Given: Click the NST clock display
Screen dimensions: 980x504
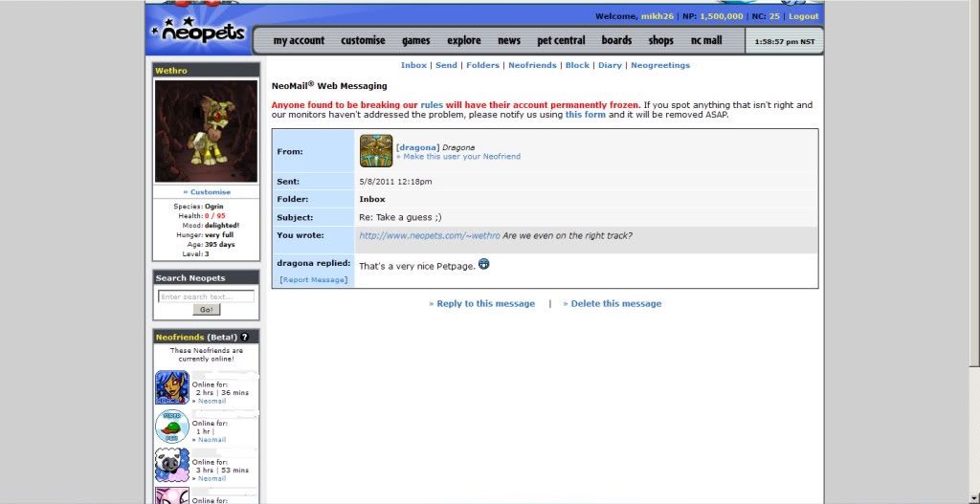Looking at the screenshot, I should click(x=785, y=42).
